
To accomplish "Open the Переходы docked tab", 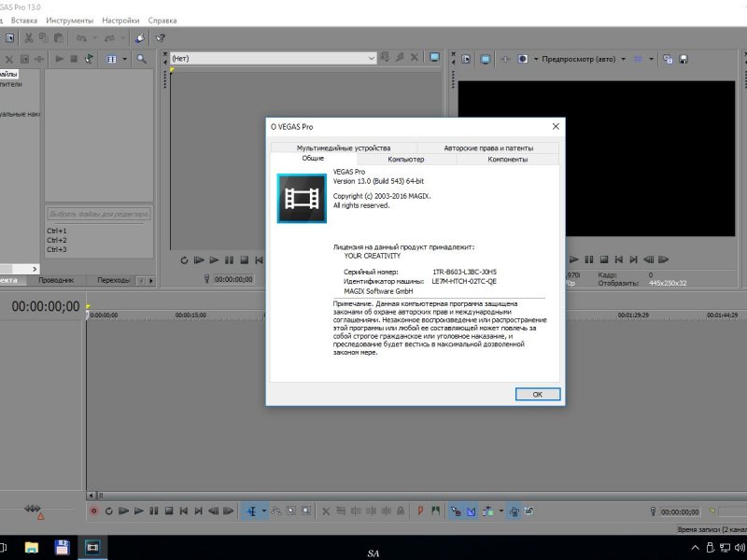I will click(x=113, y=280).
